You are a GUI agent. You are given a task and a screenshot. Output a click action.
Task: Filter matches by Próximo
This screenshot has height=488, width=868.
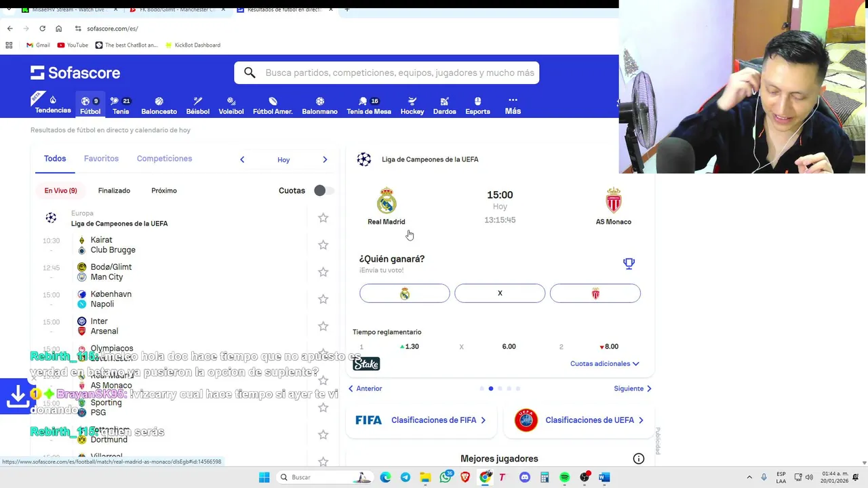click(164, 190)
